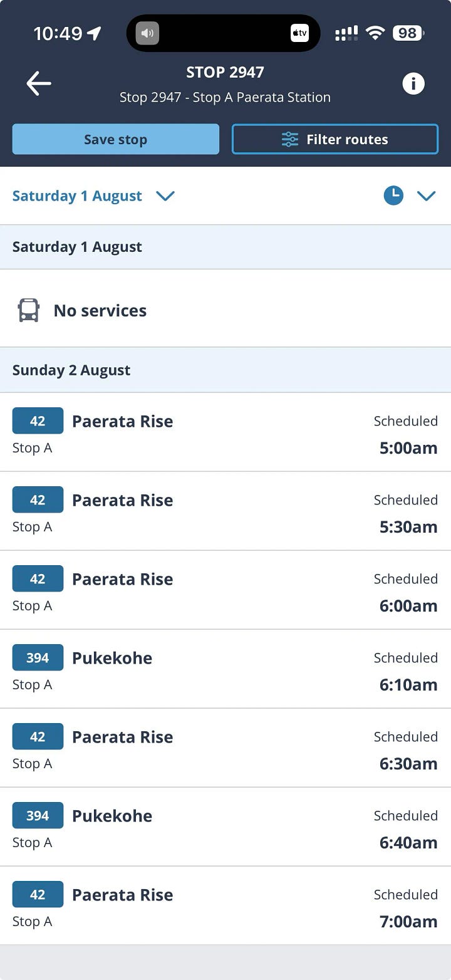451x980 pixels.
Task: Tap the speaker icon in dynamic island
Action: point(147,33)
